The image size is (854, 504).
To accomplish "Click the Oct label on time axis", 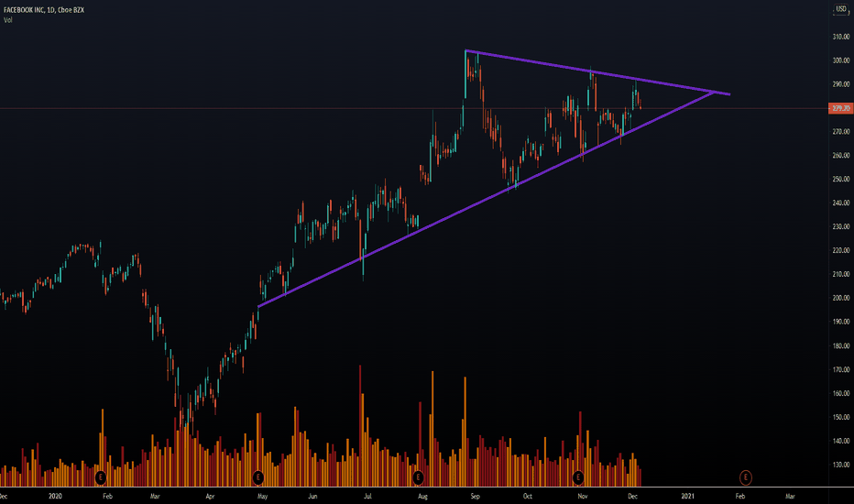I will [527, 497].
